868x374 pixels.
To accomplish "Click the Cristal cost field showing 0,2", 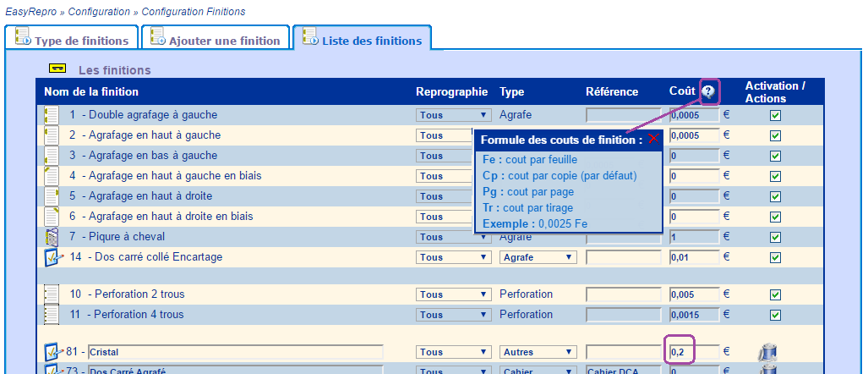I will click(694, 351).
